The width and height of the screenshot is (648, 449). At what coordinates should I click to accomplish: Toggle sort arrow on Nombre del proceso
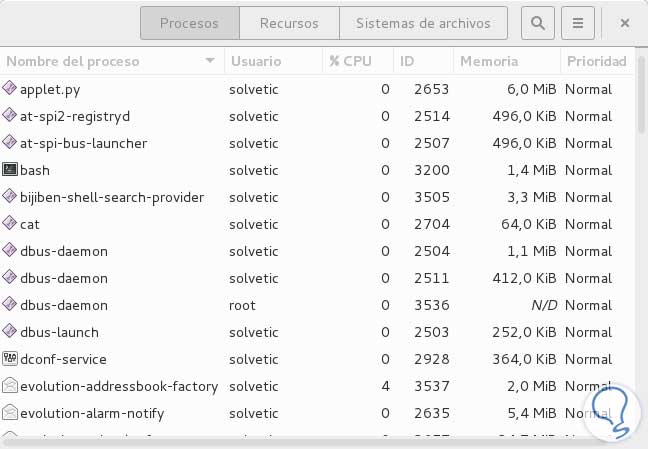210,61
